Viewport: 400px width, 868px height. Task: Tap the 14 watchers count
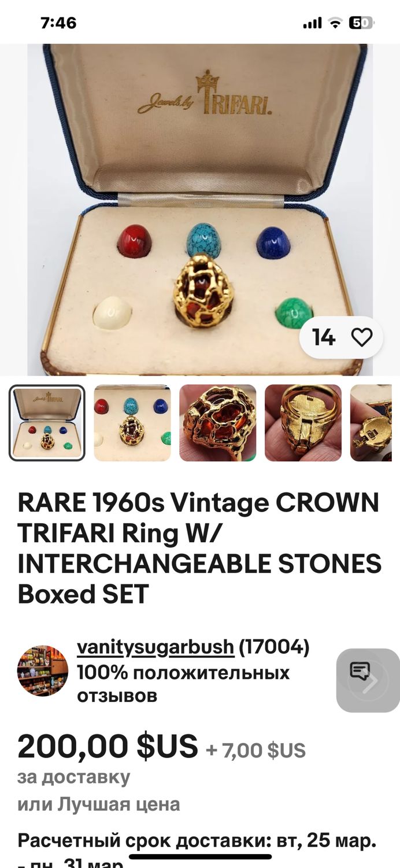324,337
